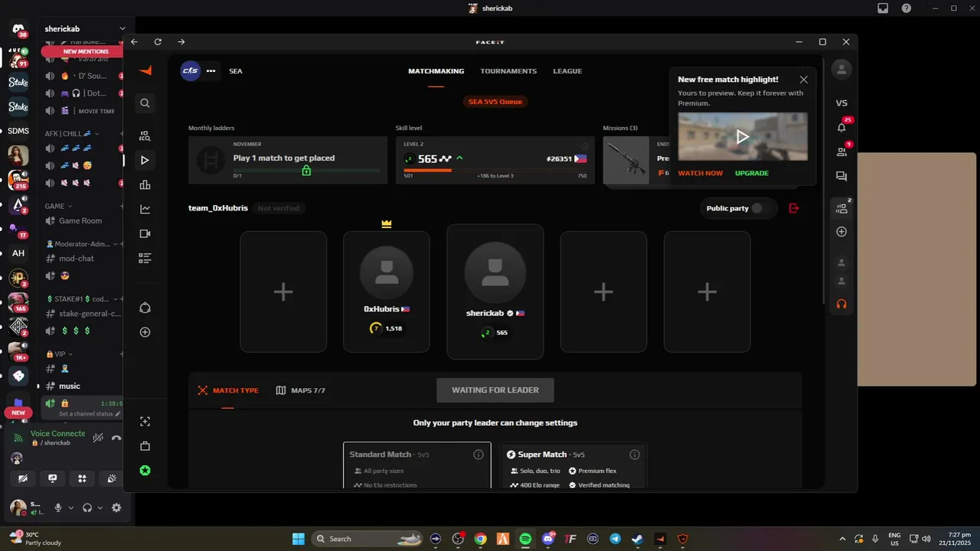Toggle Discord noise suppression icon

coord(98,438)
